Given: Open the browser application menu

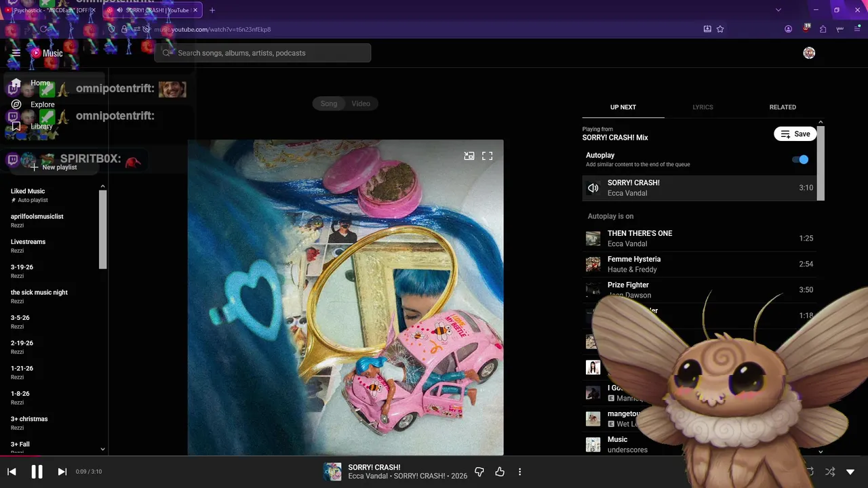Looking at the screenshot, I should (x=857, y=29).
